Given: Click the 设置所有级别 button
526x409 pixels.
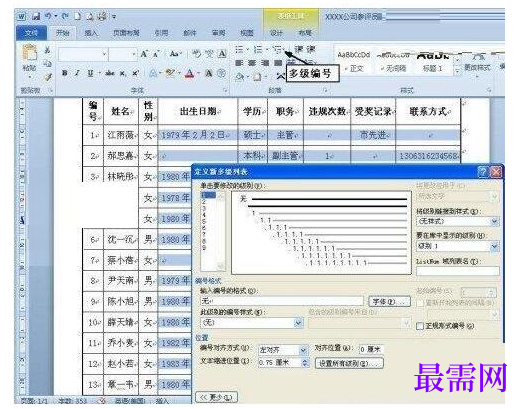Looking at the screenshot, I should [349, 363].
